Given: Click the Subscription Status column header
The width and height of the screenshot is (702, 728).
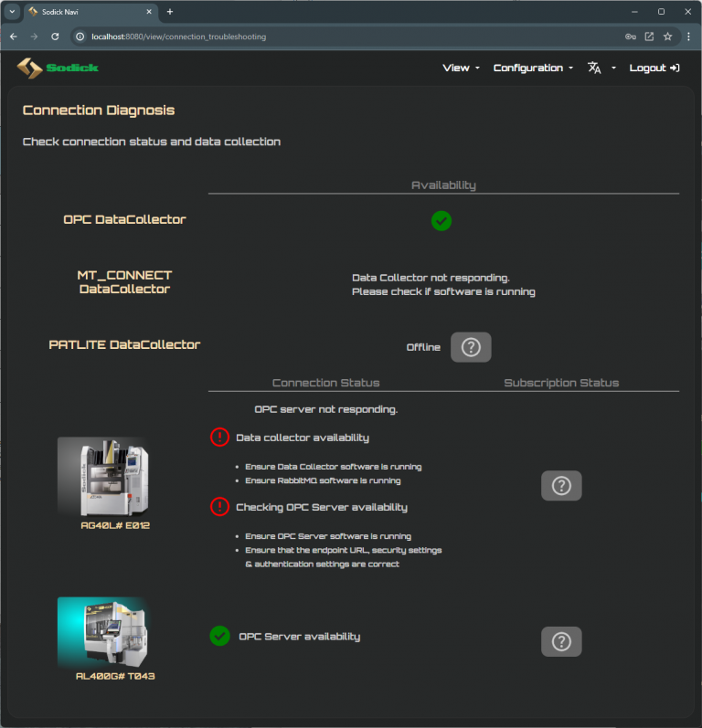Looking at the screenshot, I should pyautogui.click(x=561, y=383).
